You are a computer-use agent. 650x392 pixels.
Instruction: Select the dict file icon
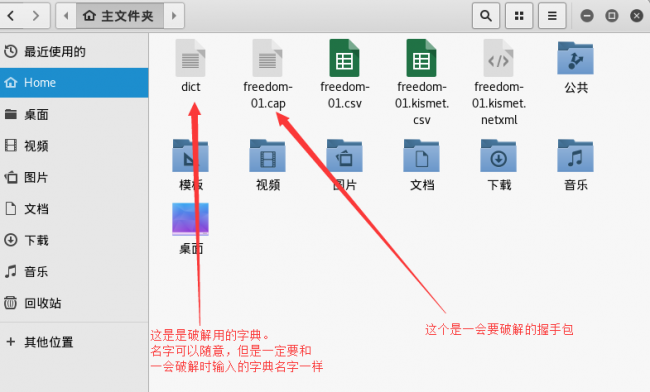click(190, 58)
